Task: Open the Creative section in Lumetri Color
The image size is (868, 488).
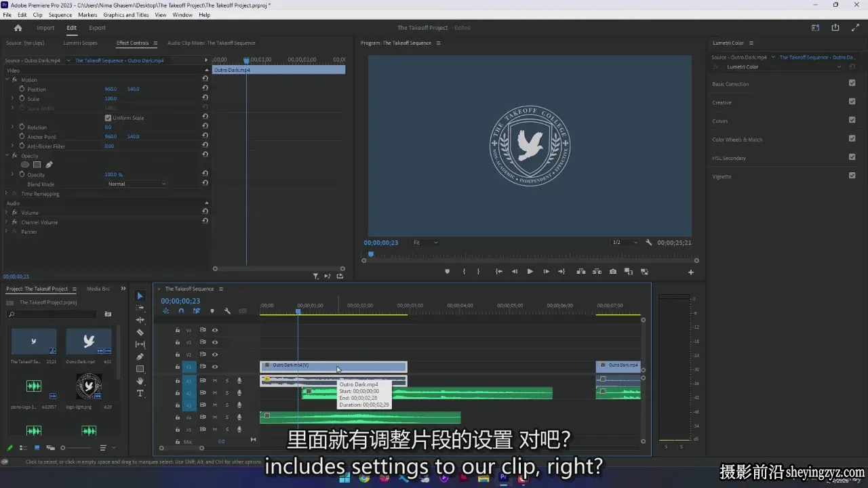Action: (722, 102)
